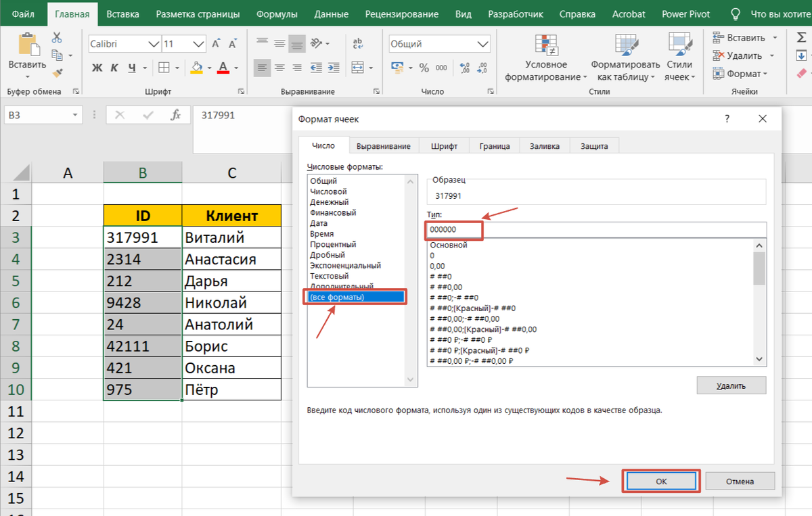Click the AutoSum sigma icon
Viewport: 812px width, 516px height.
point(802,38)
